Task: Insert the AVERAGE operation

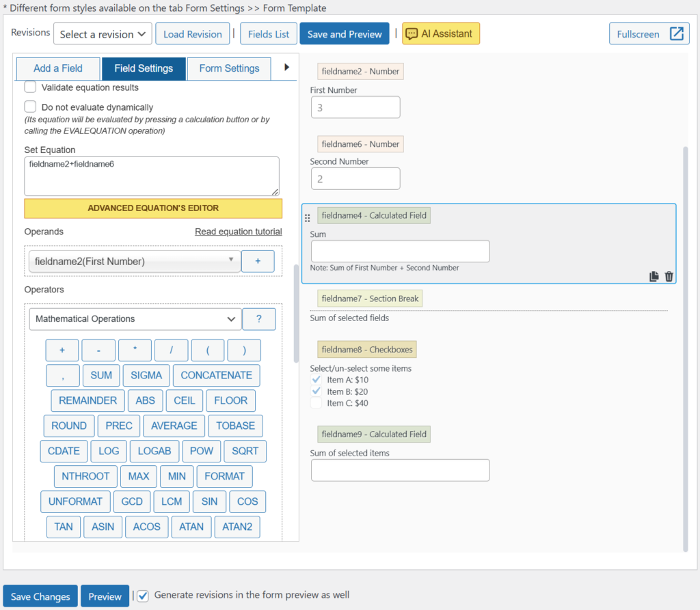Action: [174, 426]
